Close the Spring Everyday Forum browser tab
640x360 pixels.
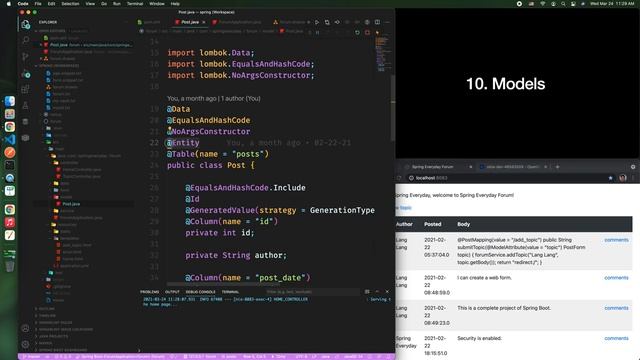pos(470,167)
